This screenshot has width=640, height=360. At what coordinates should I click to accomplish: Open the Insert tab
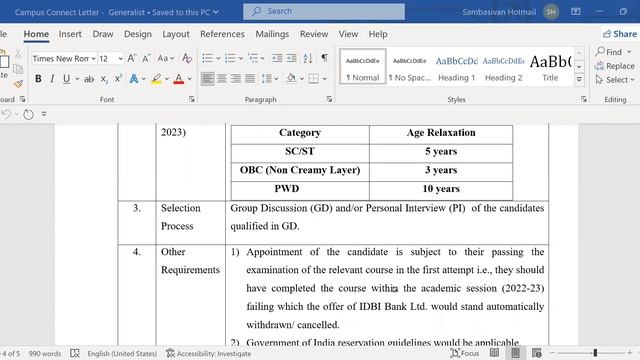pos(70,34)
